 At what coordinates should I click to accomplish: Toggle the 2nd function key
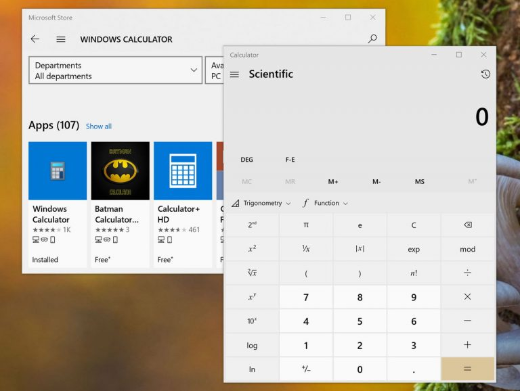(252, 225)
